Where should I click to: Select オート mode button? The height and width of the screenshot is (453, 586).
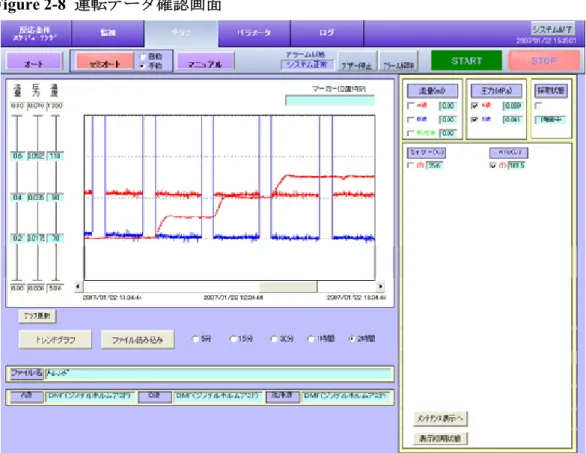tap(34, 61)
